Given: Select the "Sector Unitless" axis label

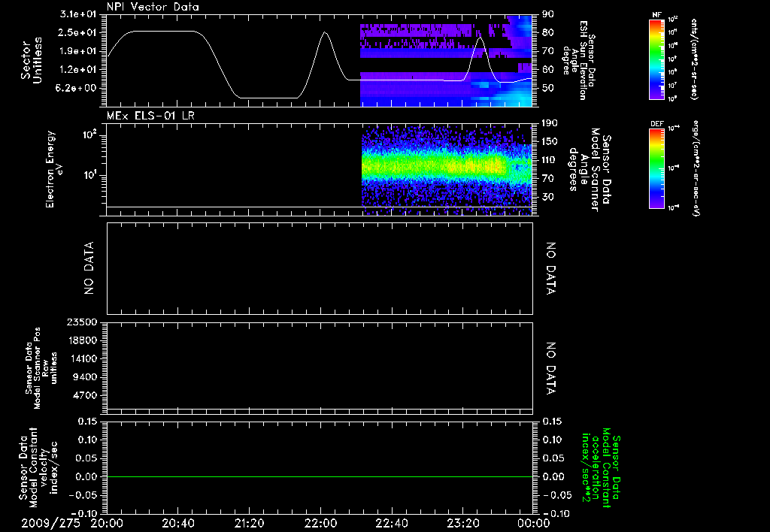Looking at the screenshot, I should pyautogui.click(x=32, y=60).
